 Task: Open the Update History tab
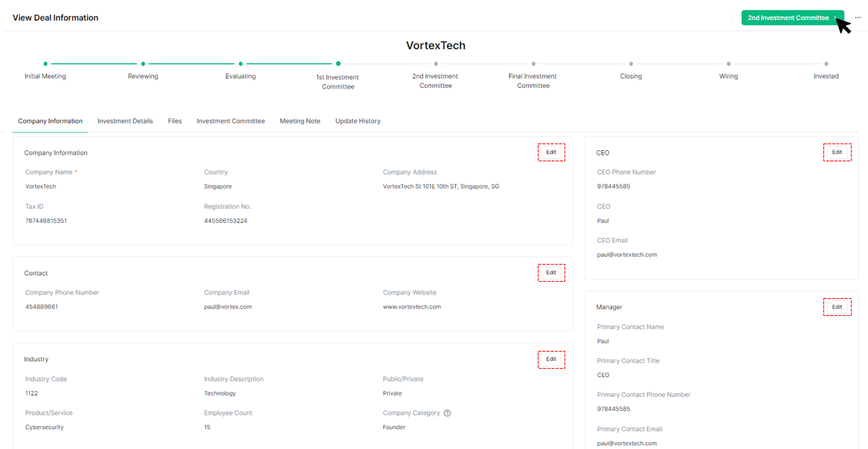click(358, 120)
